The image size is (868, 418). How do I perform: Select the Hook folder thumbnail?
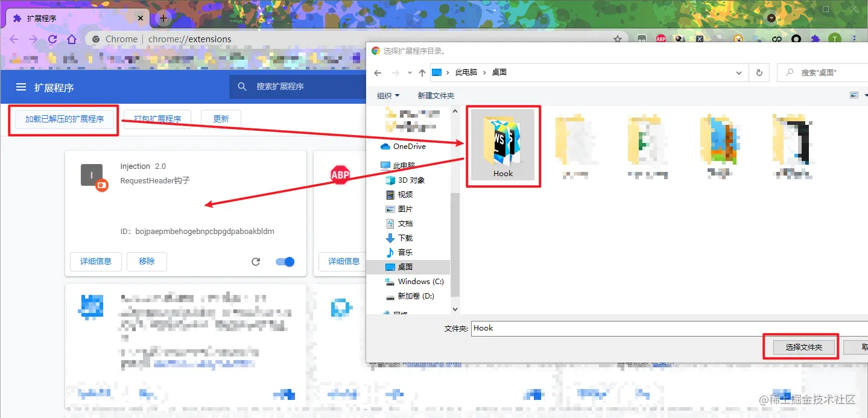click(x=503, y=145)
